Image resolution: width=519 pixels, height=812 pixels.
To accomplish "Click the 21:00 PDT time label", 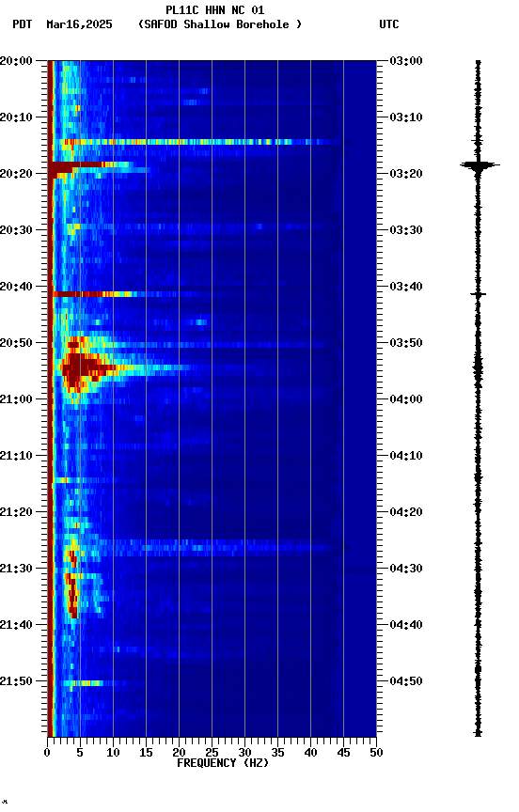I will 17,399.
